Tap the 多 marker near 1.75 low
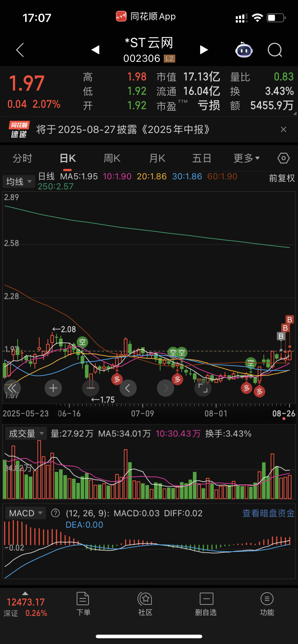 coord(117,379)
